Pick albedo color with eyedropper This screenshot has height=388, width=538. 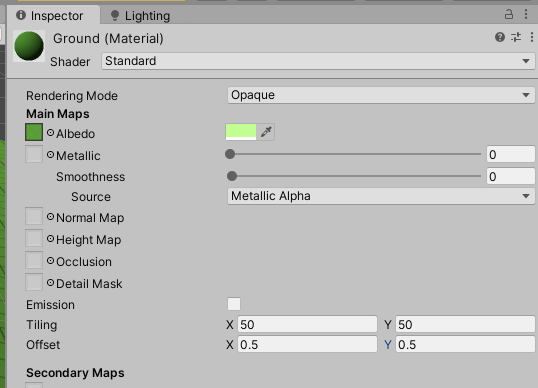click(266, 132)
